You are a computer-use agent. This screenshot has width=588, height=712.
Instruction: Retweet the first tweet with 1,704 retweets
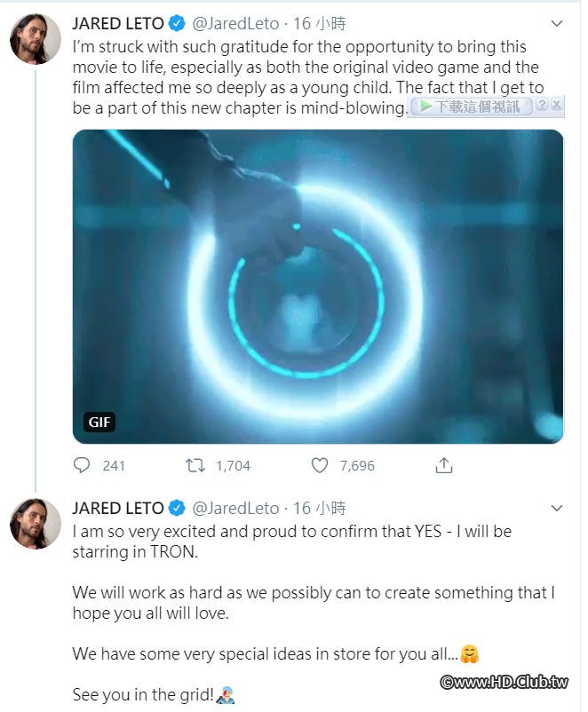[195, 465]
